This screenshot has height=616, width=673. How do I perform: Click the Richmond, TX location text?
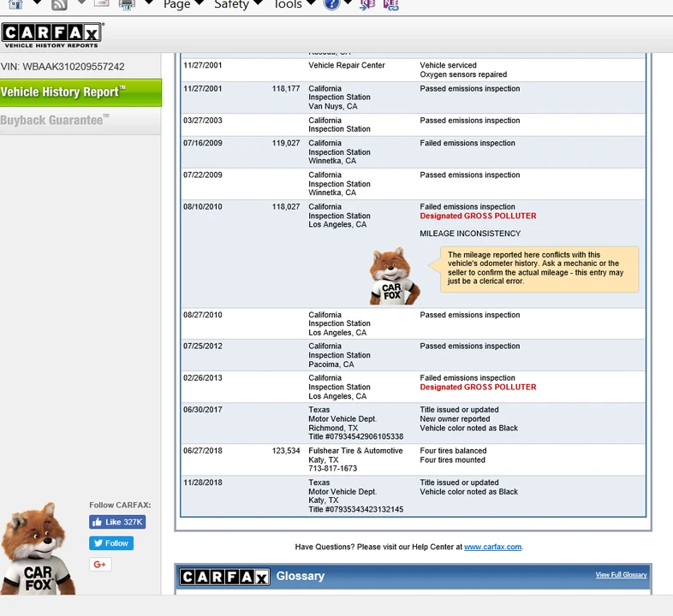[x=333, y=428]
